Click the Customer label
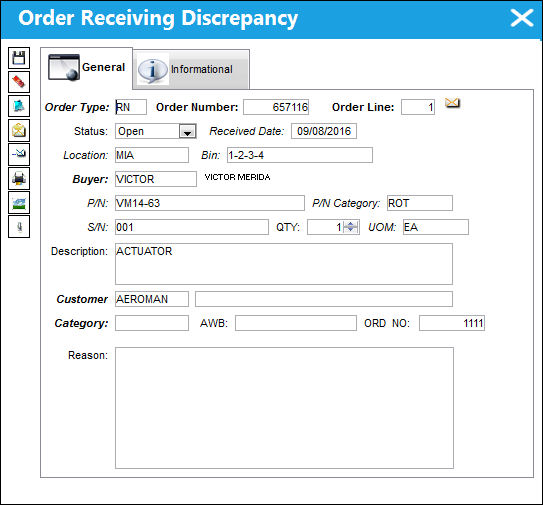This screenshot has height=505, width=543. 82,299
